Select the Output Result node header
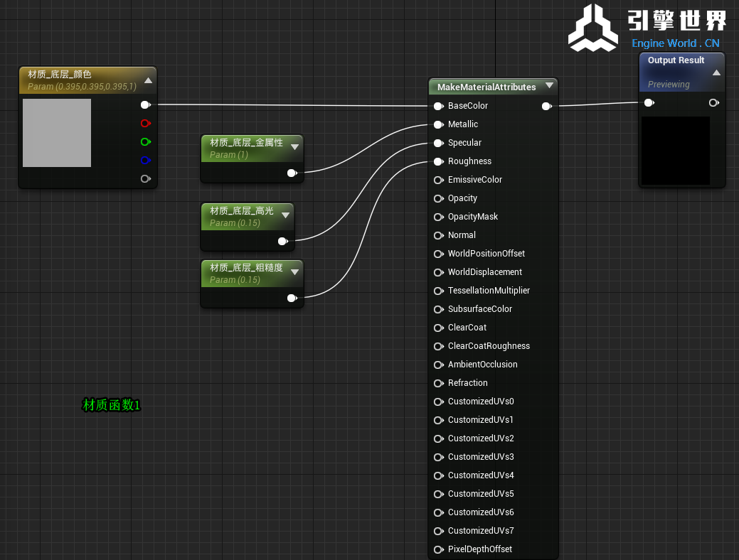 coord(676,61)
